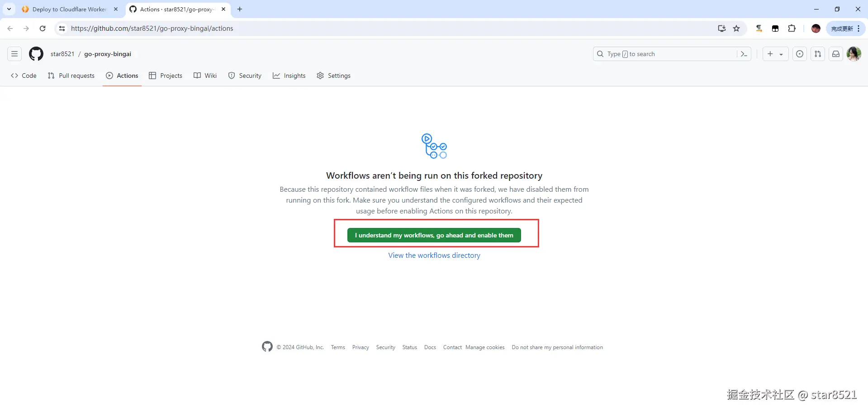The width and height of the screenshot is (868, 412).
Task: Open the GitHub hamburger navigation menu
Action: [14, 54]
